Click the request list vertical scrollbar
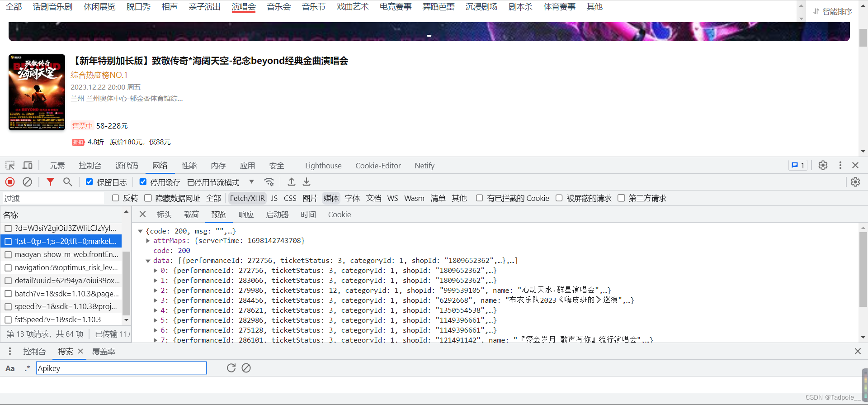Image resolution: width=868 pixels, height=405 pixels. [127, 283]
